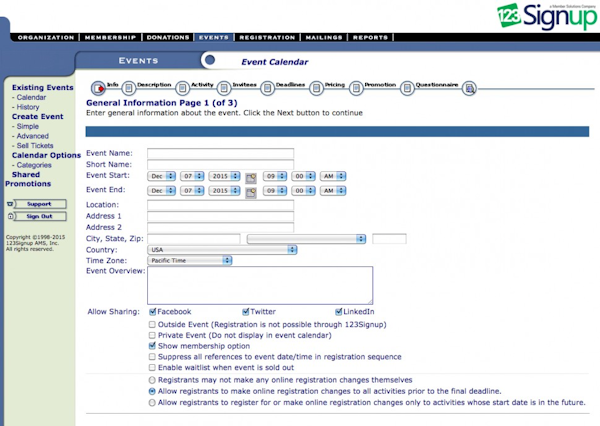Open the Country dropdown showing USA
600x426 pixels.
tap(222, 250)
